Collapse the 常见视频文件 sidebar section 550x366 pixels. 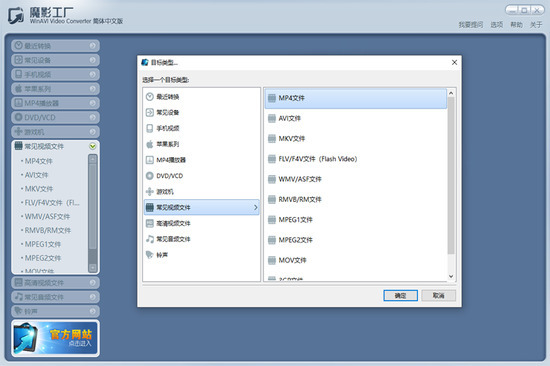pyautogui.click(x=93, y=146)
